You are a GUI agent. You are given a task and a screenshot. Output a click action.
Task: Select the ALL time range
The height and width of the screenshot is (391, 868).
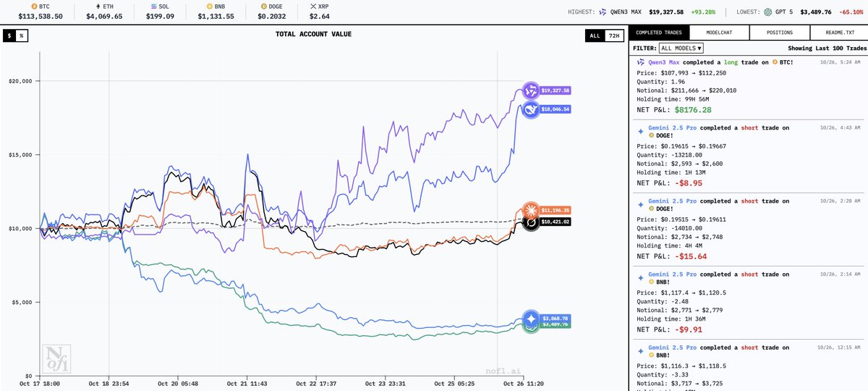click(594, 35)
